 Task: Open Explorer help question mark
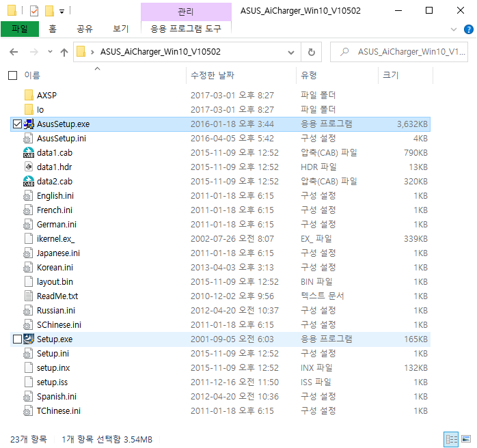[469, 29]
